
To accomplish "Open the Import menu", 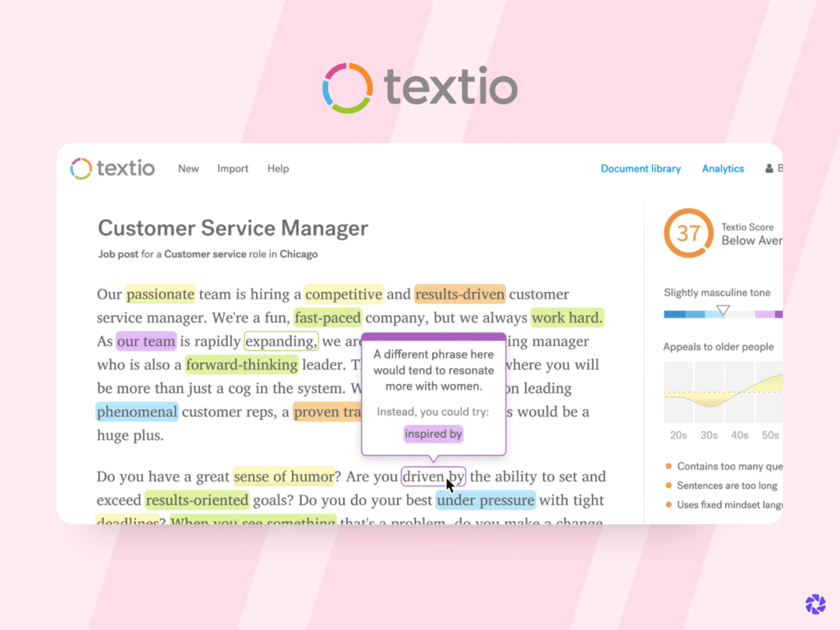I will pyautogui.click(x=232, y=168).
